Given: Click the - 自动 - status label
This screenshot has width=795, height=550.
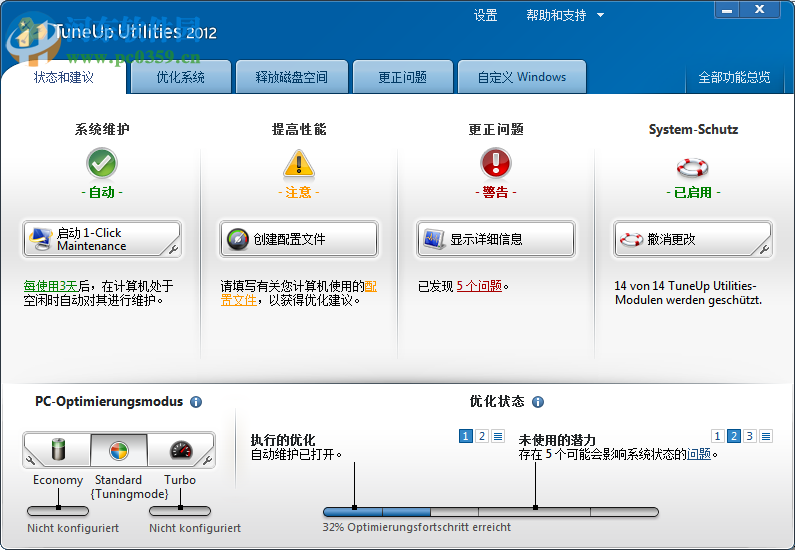Looking at the screenshot, I should 102,193.
